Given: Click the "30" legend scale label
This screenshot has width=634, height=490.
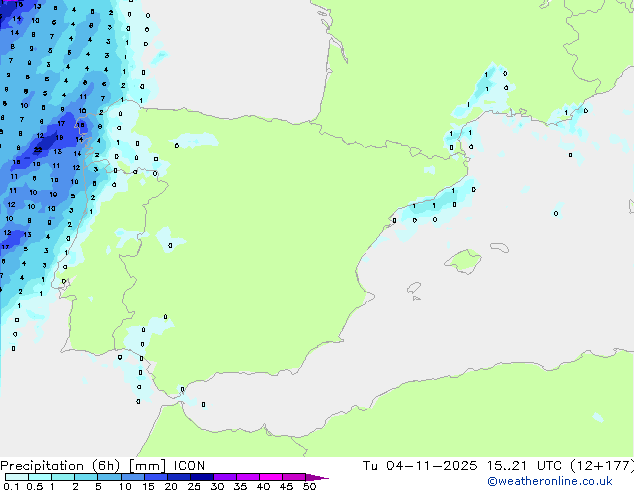Looking at the screenshot, I should (217, 486).
